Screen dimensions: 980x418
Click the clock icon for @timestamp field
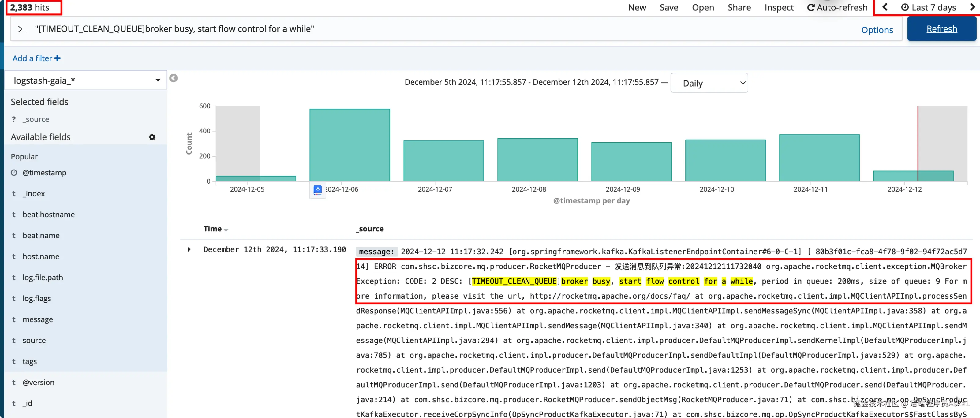point(14,172)
